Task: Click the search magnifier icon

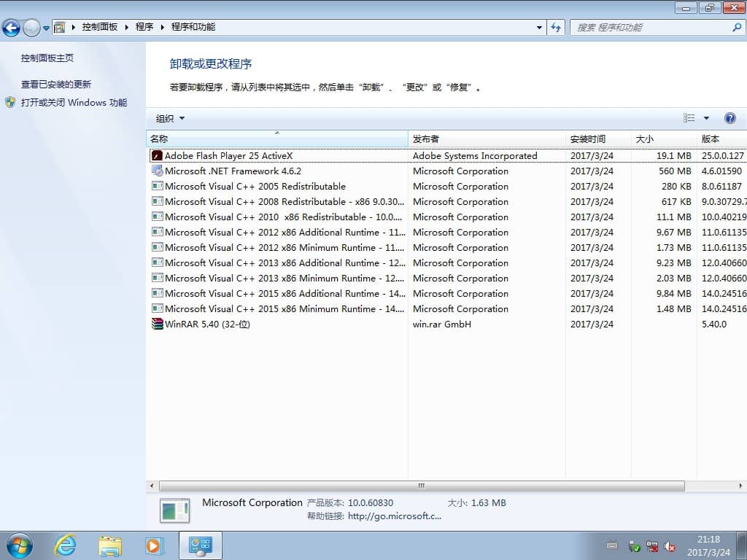Action: (x=737, y=28)
